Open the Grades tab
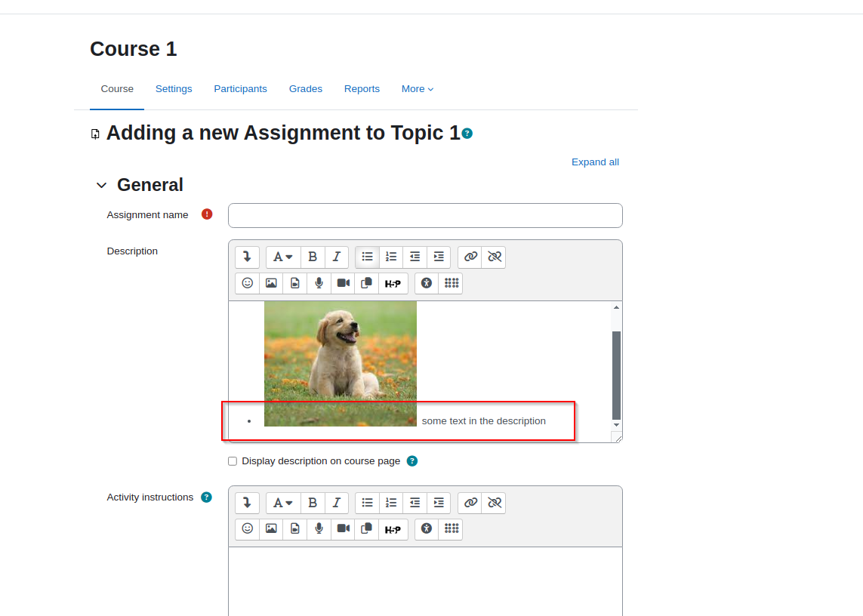The image size is (863, 616). pos(306,89)
